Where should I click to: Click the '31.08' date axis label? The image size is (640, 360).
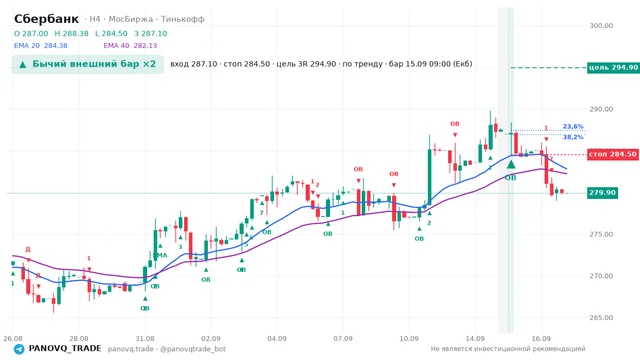pyautogui.click(x=145, y=338)
